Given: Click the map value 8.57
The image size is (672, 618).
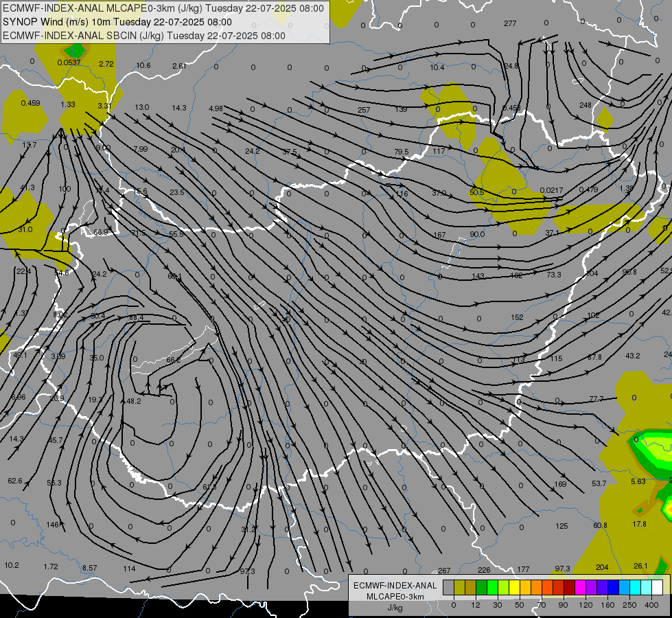Looking at the screenshot, I should point(89,569).
